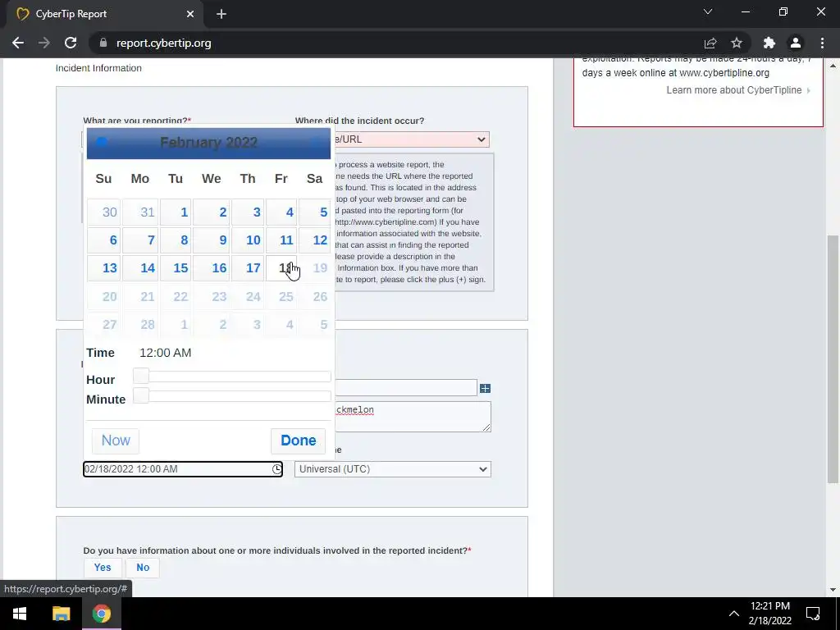The image size is (840, 630).
Task: Pick highlighted February 18 date
Action: pos(281,268)
